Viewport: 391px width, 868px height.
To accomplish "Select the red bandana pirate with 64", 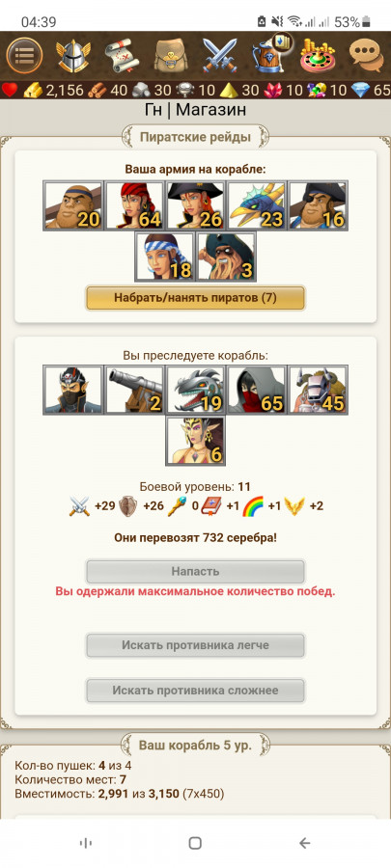I will [134, 205].
